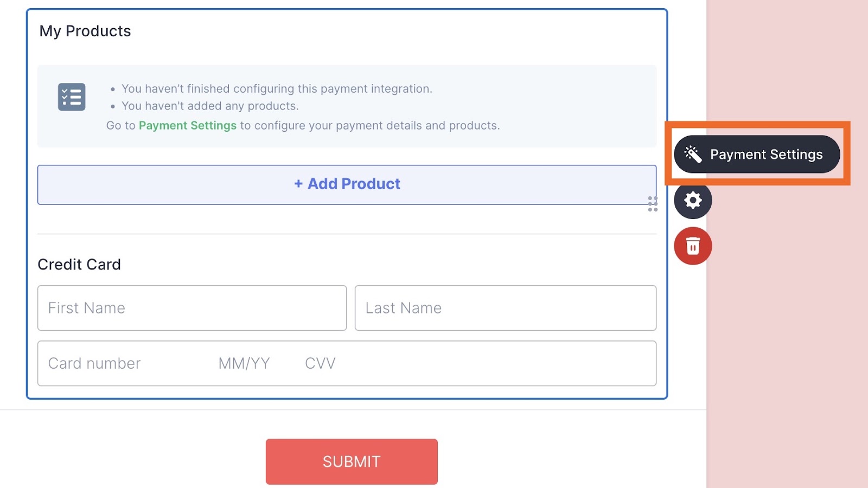Image resolution: width=868 pixels, height=488 pixels.
Task: Click the checklist icon in the notice box
Action: tap(72, 97)
